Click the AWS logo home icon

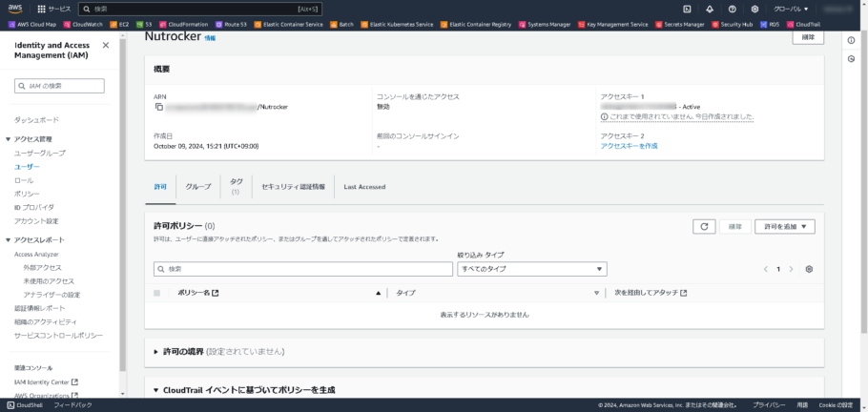(x=14, y=9)
